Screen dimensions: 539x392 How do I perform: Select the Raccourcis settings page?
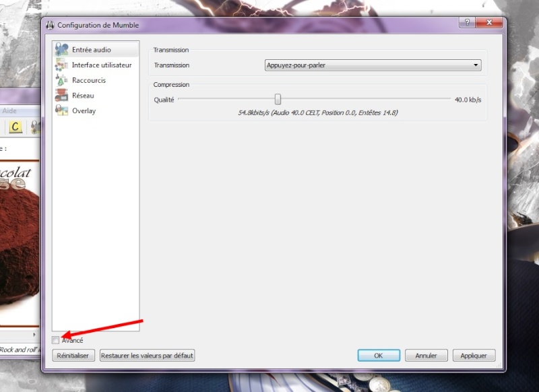96,80
